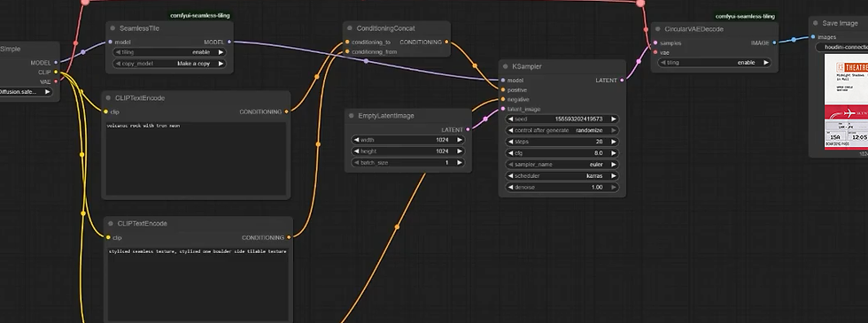Open the sampler_name euler dropdown
Viewport: 868px width, 323px height.
562,165
